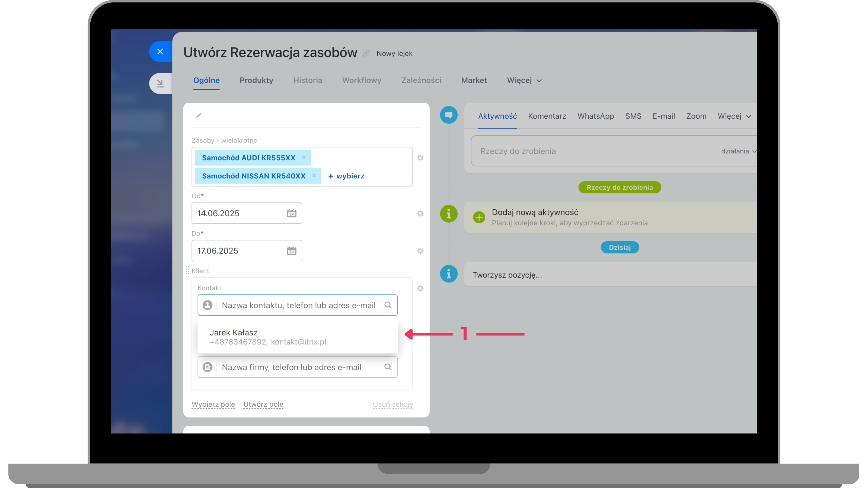Open the Workflowy tab
This screenshot has height=488, width=868.
[x=362, y=80]
